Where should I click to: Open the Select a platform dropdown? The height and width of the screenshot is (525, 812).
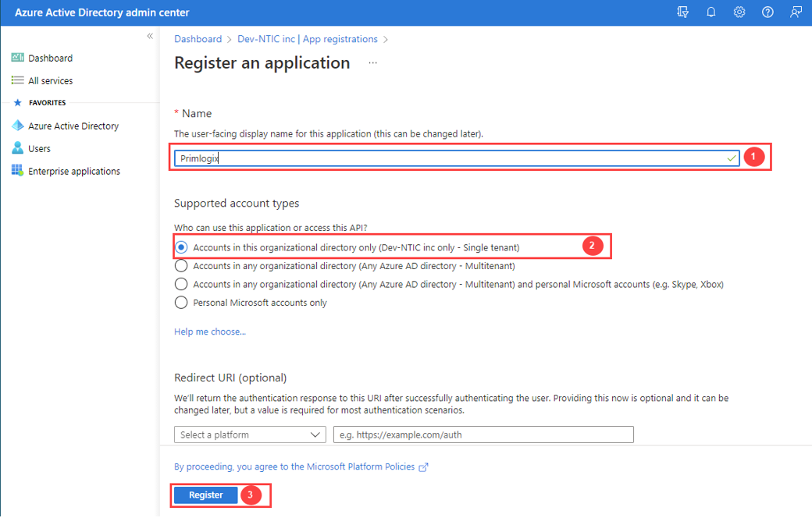(250, 435)
